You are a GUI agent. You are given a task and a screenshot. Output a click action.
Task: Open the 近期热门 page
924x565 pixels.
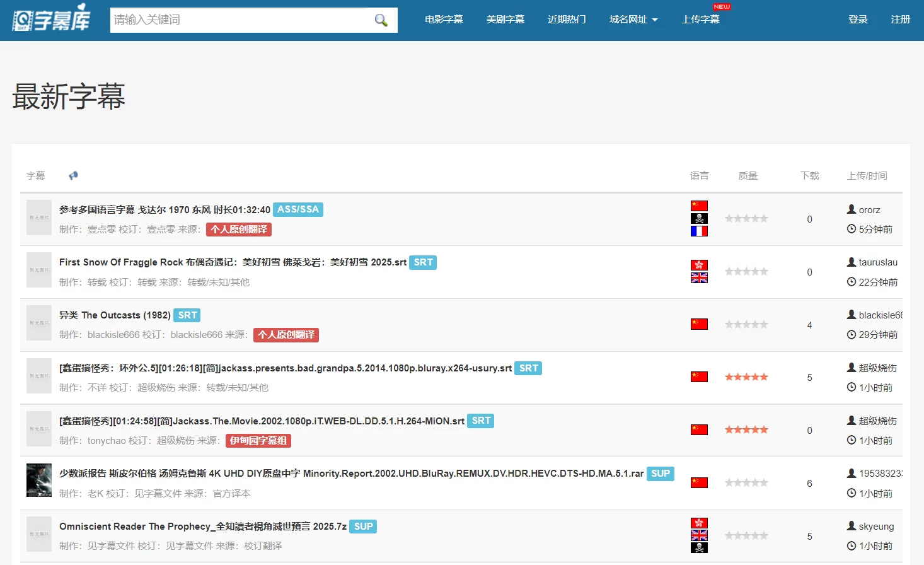567,20
